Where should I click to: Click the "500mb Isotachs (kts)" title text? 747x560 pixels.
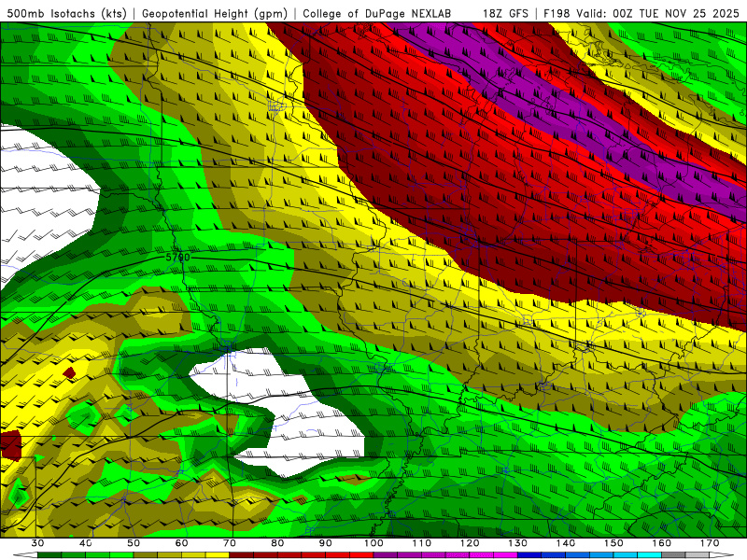click(67, 13)
